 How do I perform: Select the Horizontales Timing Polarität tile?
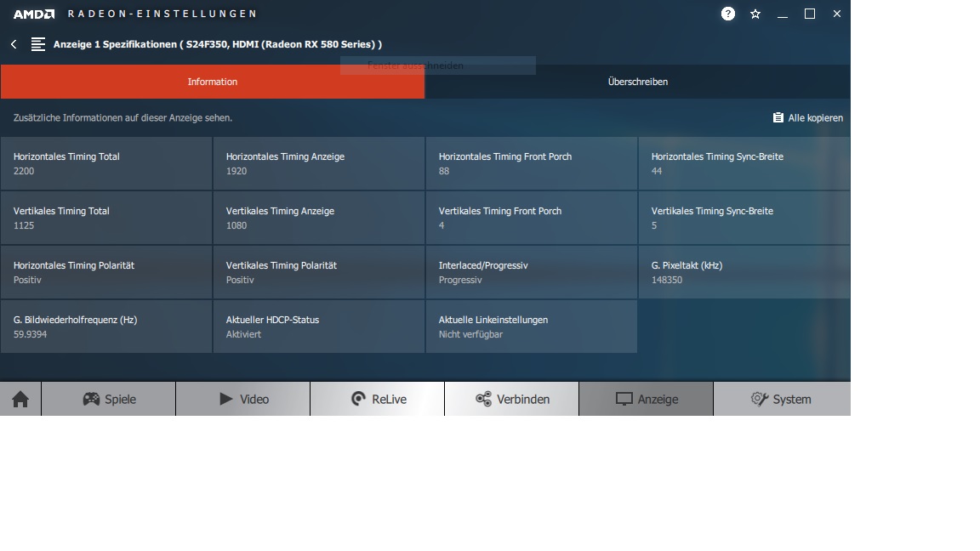pyautogui.click(x=106, y=272)
